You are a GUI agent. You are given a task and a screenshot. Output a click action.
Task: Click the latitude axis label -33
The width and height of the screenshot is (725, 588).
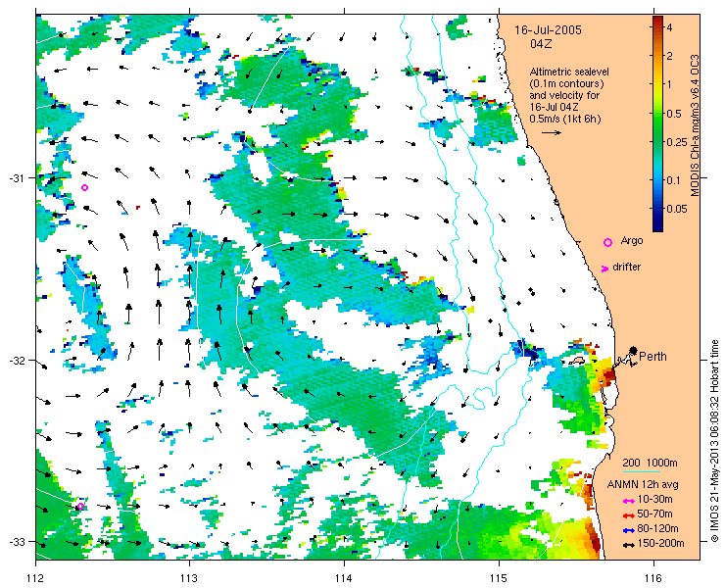click(17, 541)
